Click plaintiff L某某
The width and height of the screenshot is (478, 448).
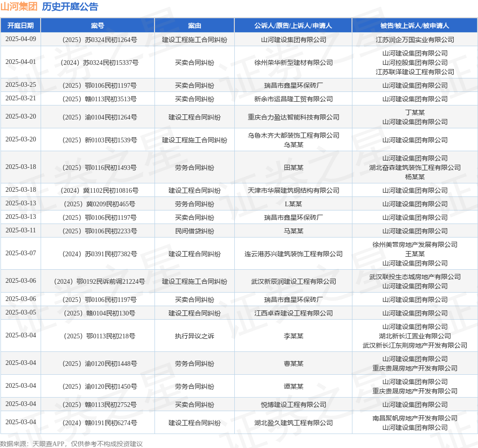(x=293, y=204)
